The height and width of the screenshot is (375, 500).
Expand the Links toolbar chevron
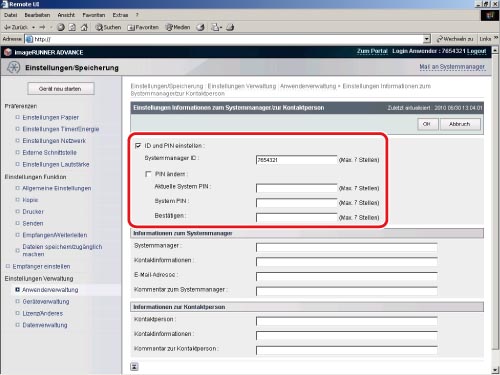(x=496, y=38)
